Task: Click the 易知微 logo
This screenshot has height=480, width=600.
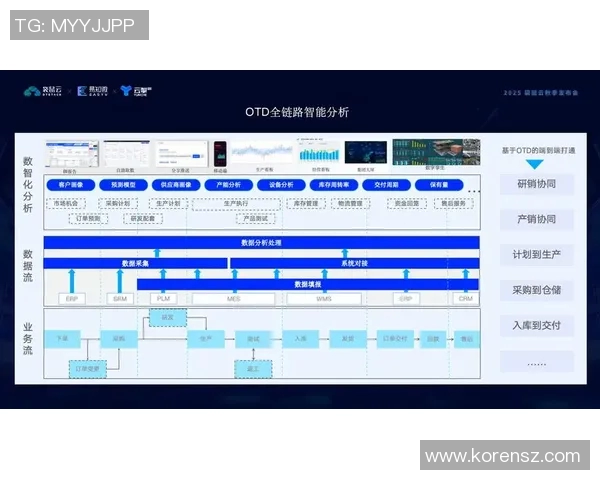Action: pyautogui.click(x=93, y=91)
